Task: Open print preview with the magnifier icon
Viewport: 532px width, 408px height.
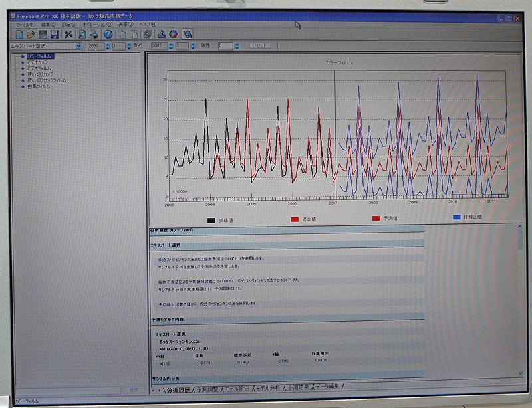Action: pyautogui.click(x=82, y=35)
